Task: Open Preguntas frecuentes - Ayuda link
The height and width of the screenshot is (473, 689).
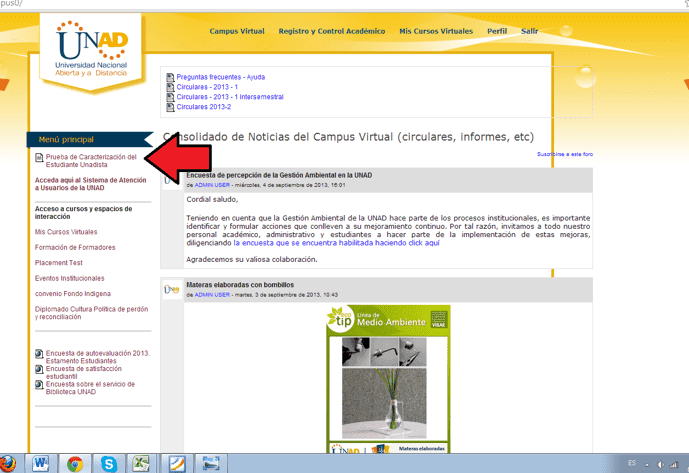Action: tap(221, 77)
